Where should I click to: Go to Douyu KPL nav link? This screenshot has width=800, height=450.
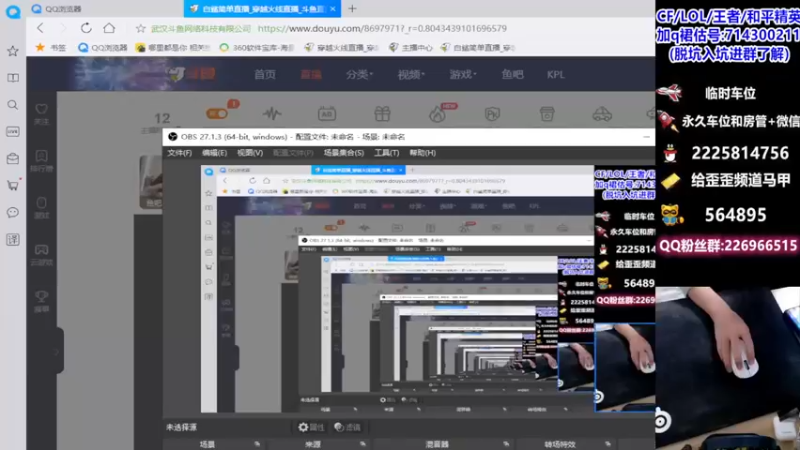click(x=556, y=74)
